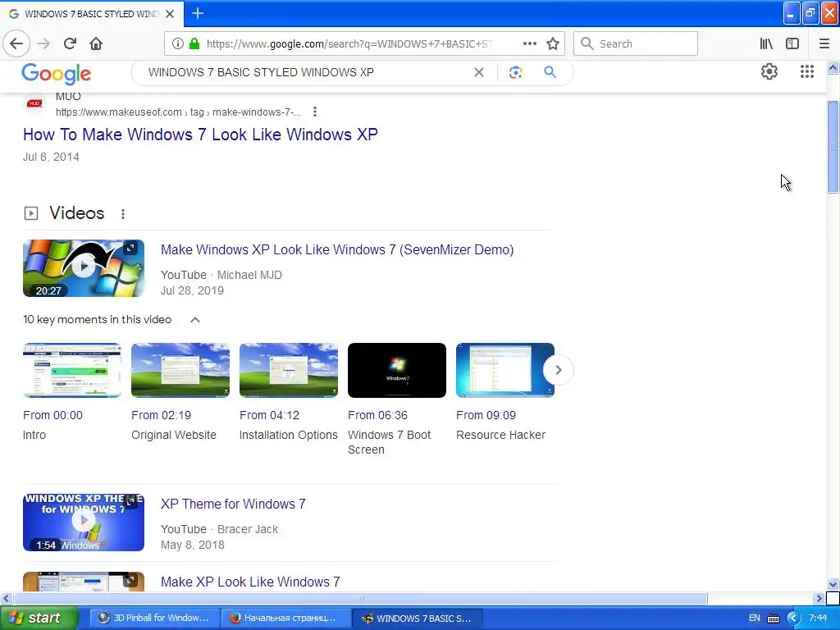
Task: Collapse the 10 key moments section
Action: (195, 320)
